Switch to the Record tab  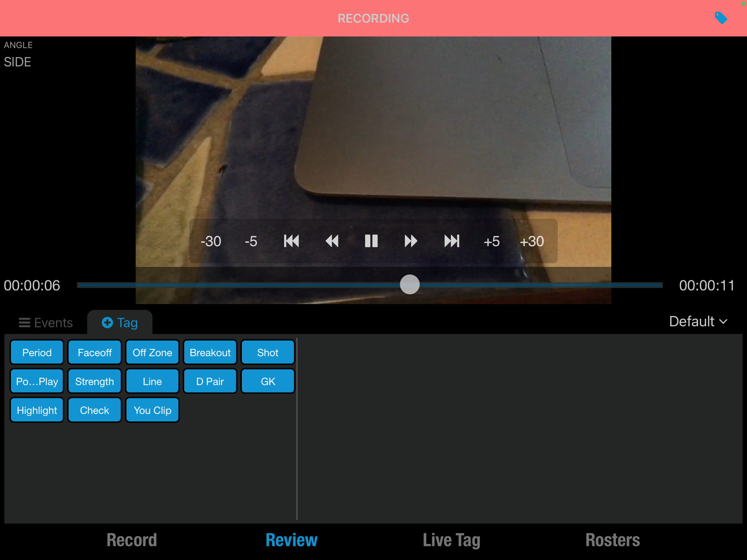point(132,540)
